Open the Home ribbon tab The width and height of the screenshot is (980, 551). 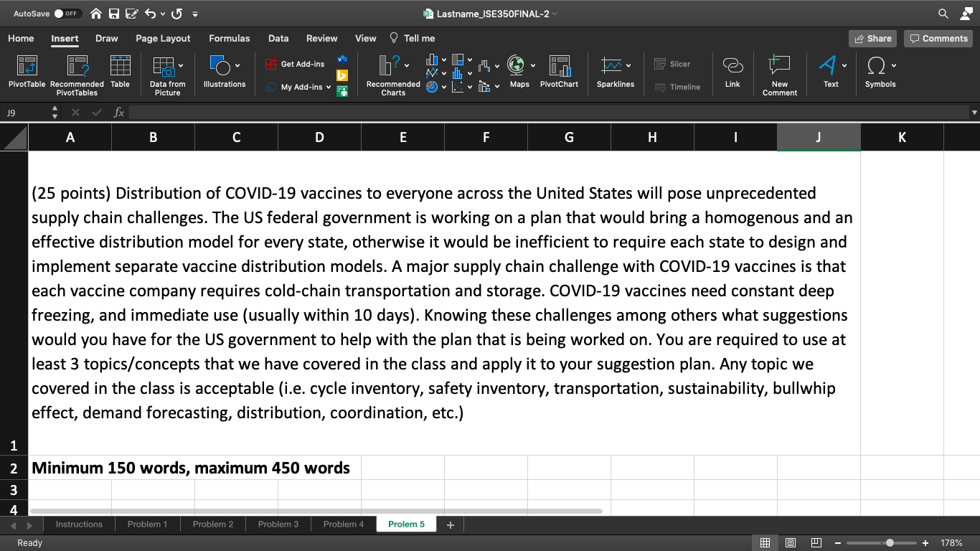21,38
